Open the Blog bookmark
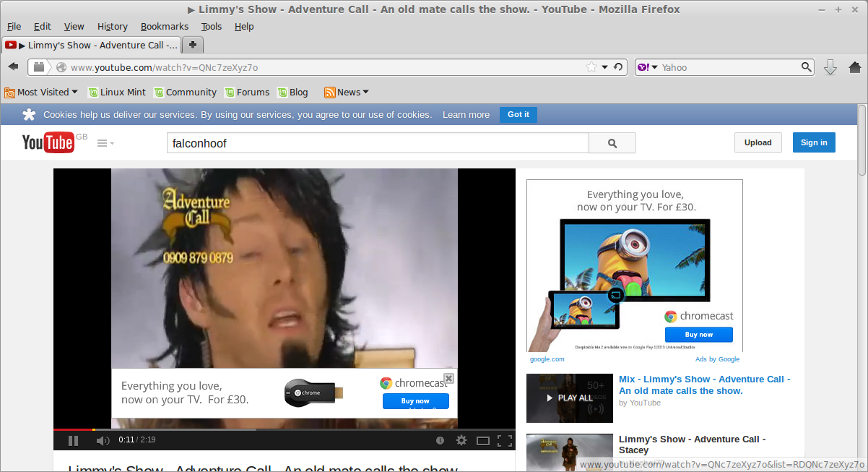This screenshot has width=868, height=472. coord(292,92)
